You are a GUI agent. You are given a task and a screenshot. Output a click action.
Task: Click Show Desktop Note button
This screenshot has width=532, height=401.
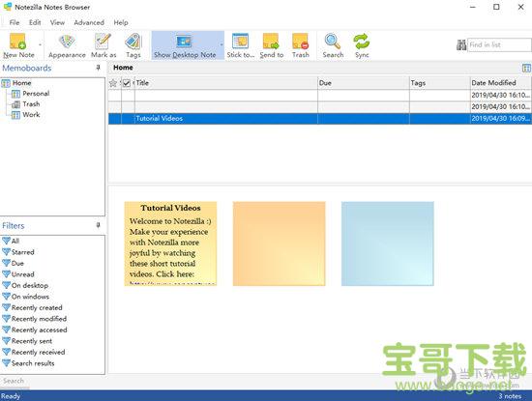click(185, 45)
